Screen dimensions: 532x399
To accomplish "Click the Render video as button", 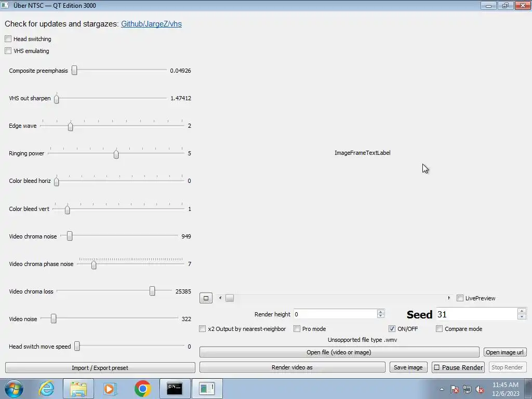I will pos(292,367).
